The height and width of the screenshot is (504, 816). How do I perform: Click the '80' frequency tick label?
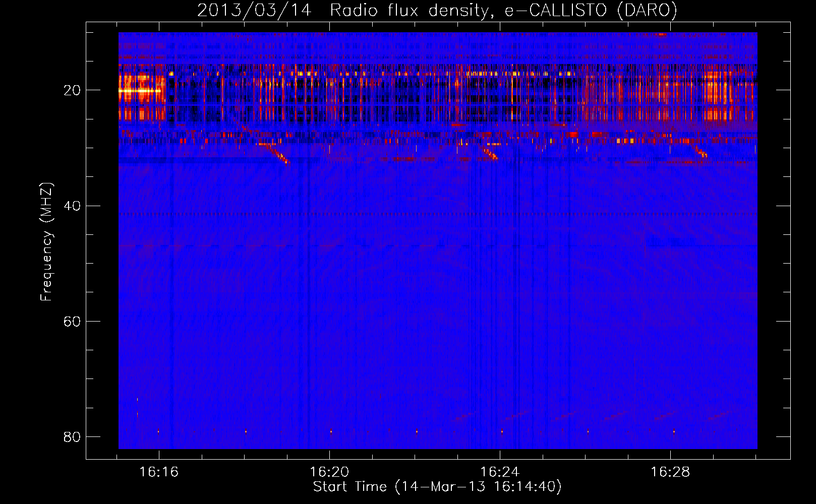point(72,436)
